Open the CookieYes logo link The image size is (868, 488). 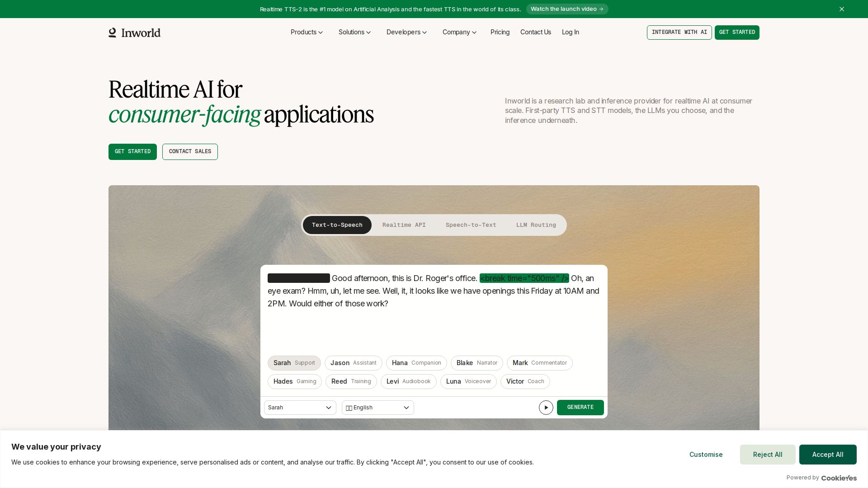click(839, 478)
